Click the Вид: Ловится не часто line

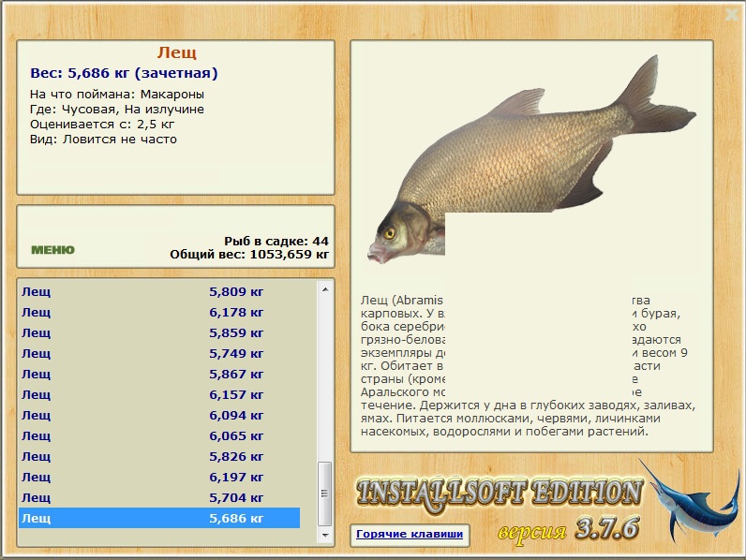point(103,140)
